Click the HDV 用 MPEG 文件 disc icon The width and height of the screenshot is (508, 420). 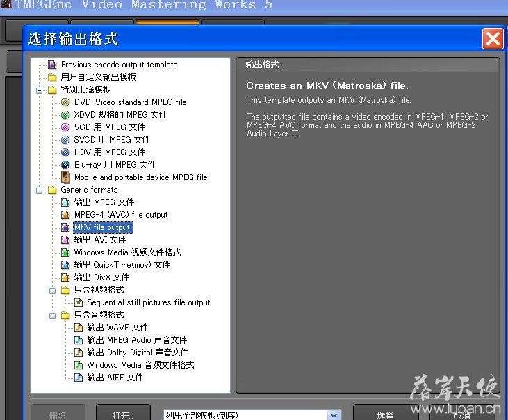(x=65, y=152)
